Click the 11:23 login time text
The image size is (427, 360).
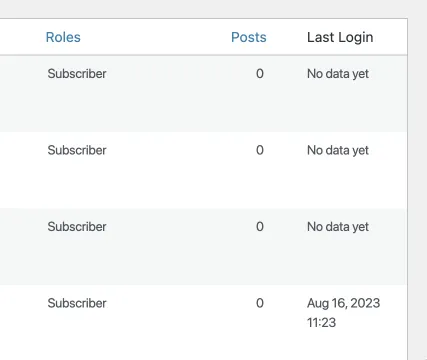click(321, 323)
